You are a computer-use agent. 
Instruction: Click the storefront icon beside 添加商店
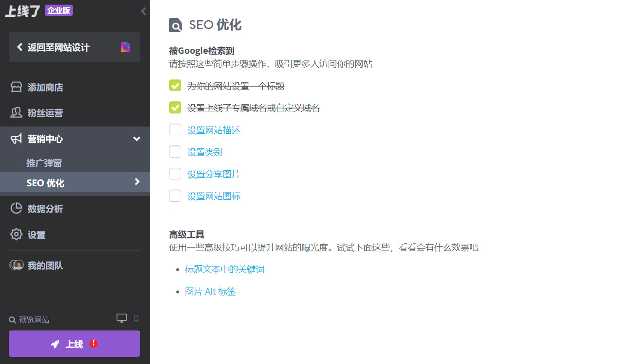pos(16,87)
